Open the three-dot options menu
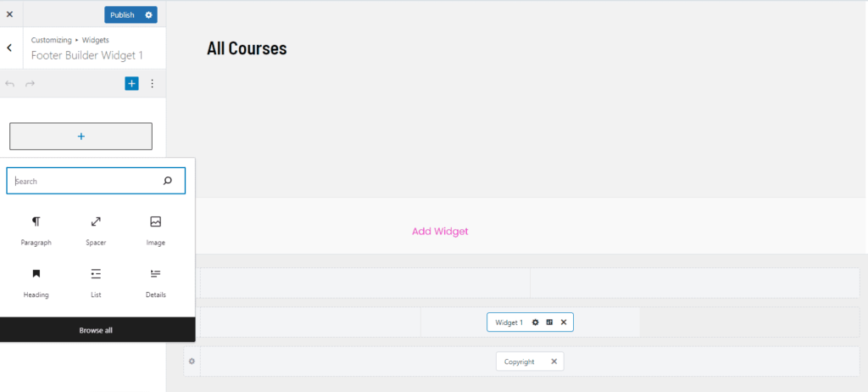868x392 pixels. point(153,83)
